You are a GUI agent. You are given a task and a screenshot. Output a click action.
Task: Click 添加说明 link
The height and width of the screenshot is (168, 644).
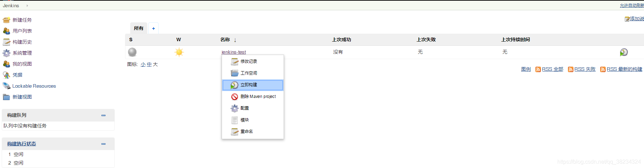[637, 19]
